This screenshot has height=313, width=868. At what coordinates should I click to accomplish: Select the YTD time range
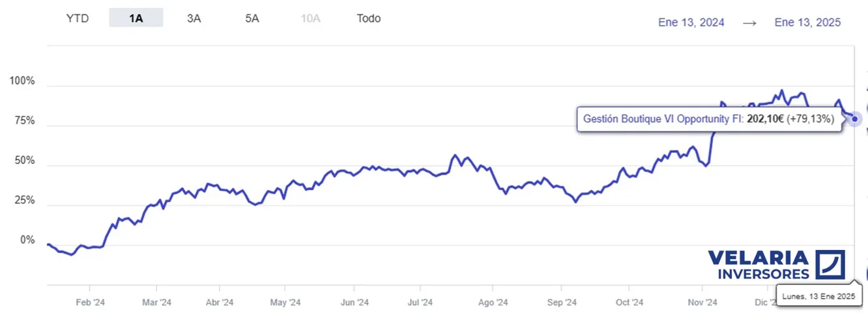[77, 18]
